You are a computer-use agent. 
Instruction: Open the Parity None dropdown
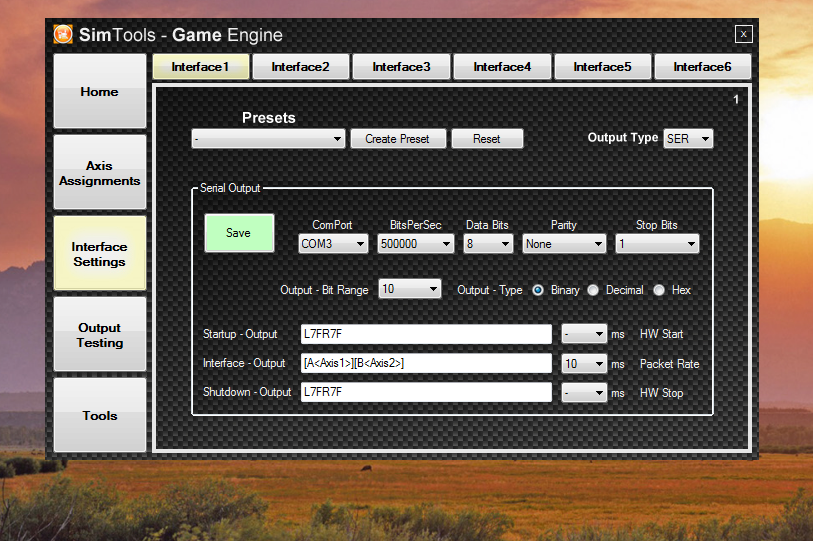[x=564, y=244]
